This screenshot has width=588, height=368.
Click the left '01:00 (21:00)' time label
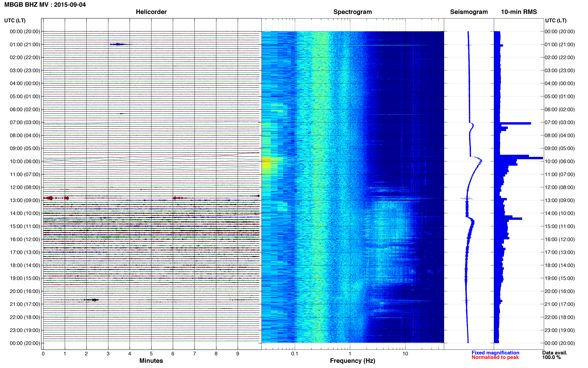click(25, 45)
